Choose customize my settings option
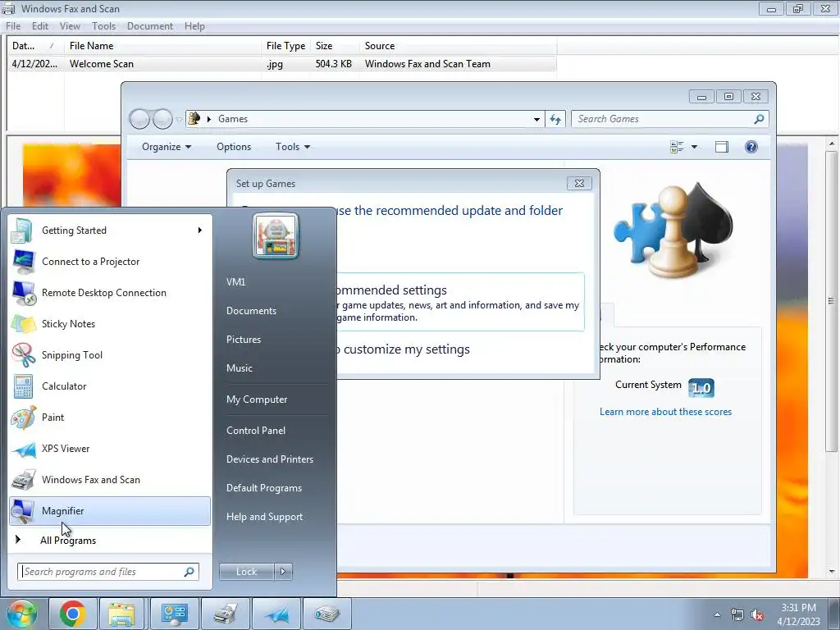 pos(402,349)
